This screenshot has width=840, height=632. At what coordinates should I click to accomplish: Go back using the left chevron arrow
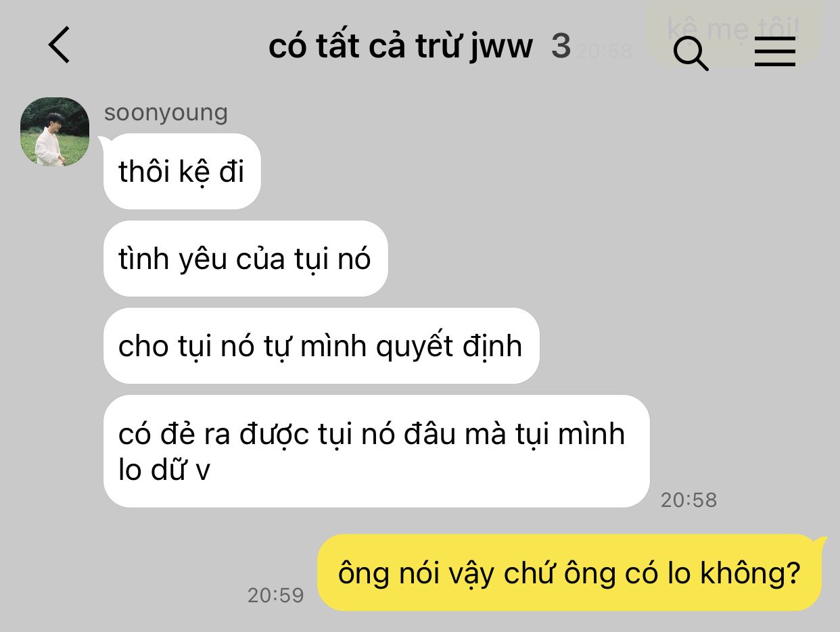pyautogui.click(x=59, y=45)
